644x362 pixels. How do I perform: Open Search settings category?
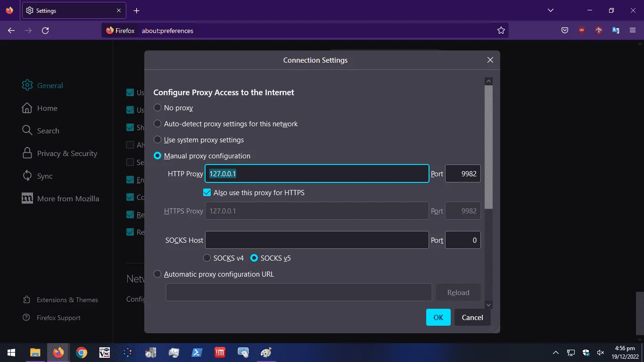tap(41, 131)
